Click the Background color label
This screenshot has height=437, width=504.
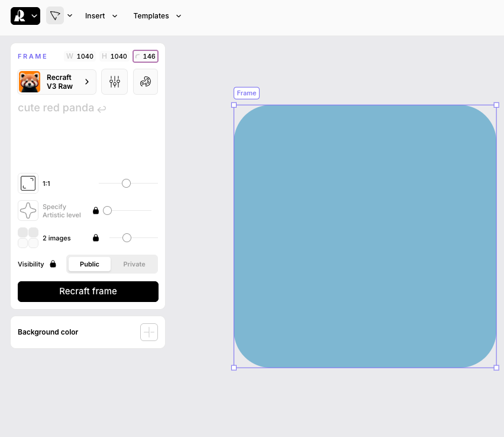click(x=48, y=332)
